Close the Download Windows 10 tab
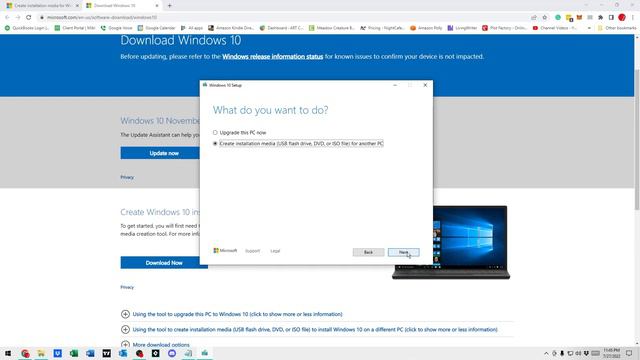This screenshot has width=640, height=360. click(157, 6)
